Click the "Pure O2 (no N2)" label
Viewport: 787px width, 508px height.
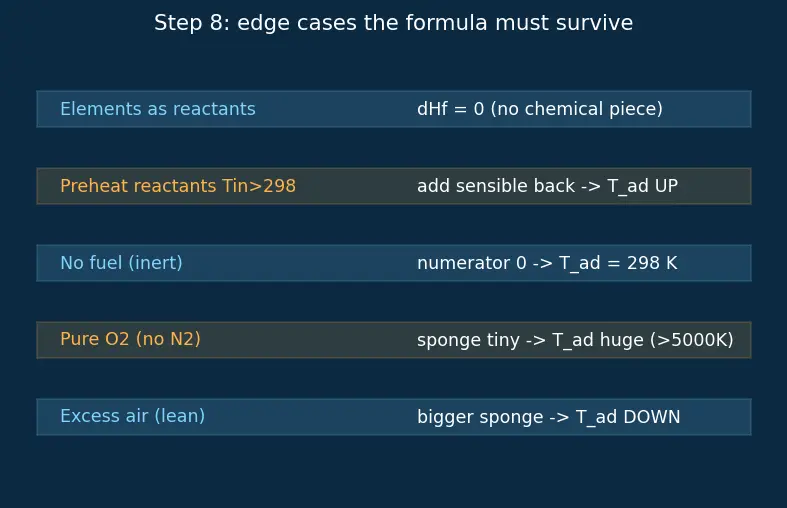pos(130,339)
